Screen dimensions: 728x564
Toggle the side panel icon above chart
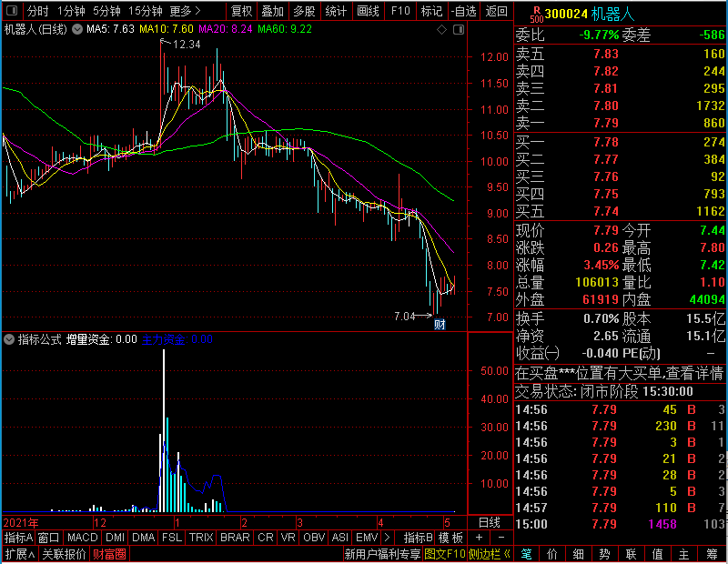tap(459, 30)
